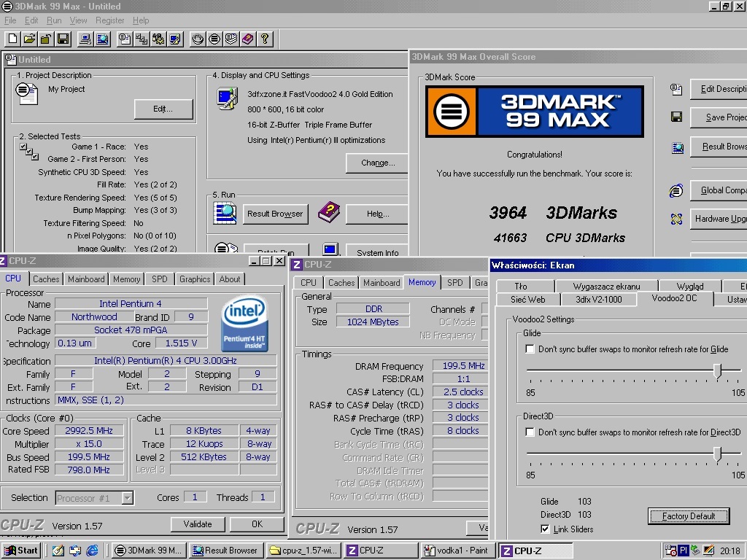Launch Internet Explorer from quick launch bar
This screenshot has height=560, width=747.
(x=92, y=551)
